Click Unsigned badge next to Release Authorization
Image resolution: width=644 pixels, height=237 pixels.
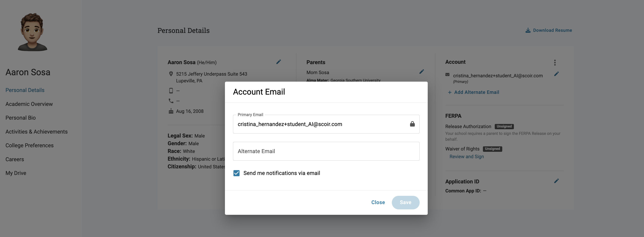point(504,127)
